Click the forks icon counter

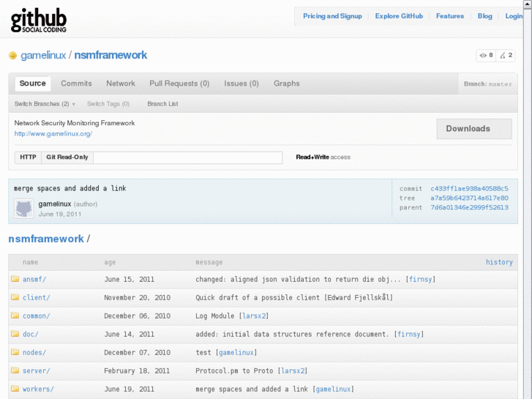click(506, 55)
